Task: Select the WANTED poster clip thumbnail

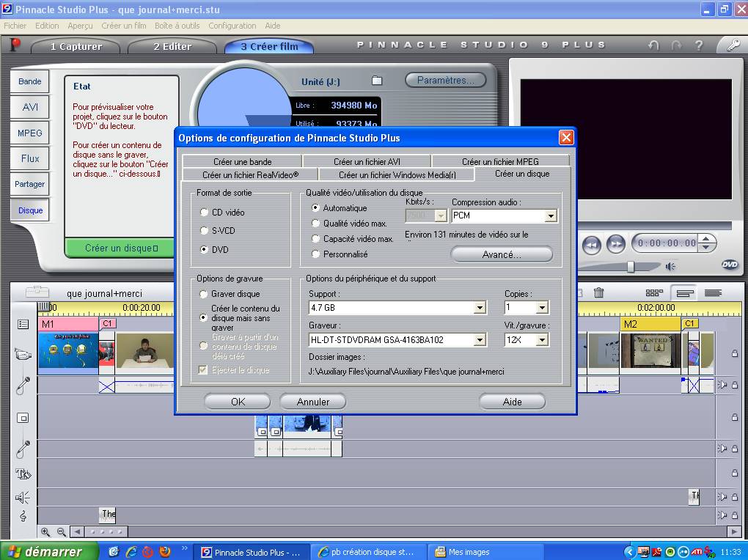Action: point(650,350)
